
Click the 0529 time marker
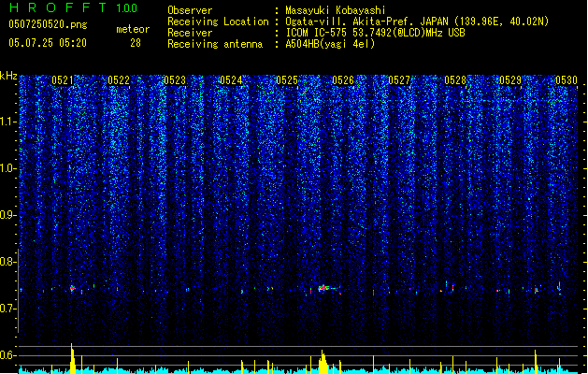point(510,80)
